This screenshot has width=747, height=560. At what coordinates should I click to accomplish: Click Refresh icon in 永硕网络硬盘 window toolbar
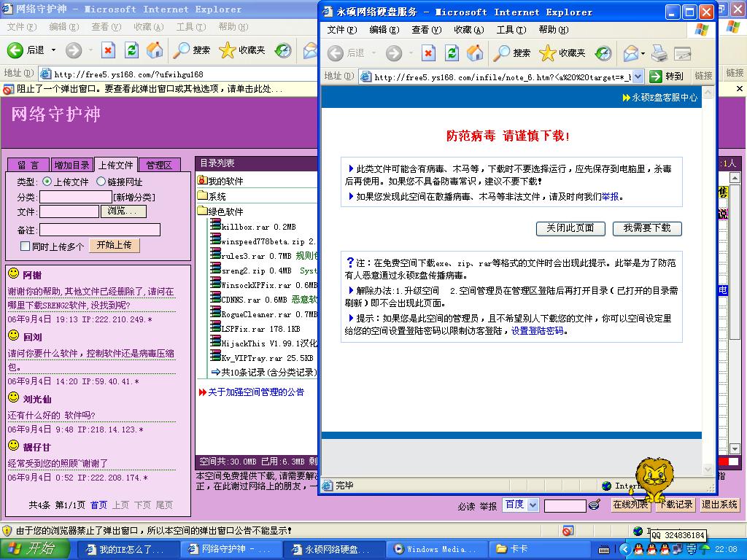[452, 52]
